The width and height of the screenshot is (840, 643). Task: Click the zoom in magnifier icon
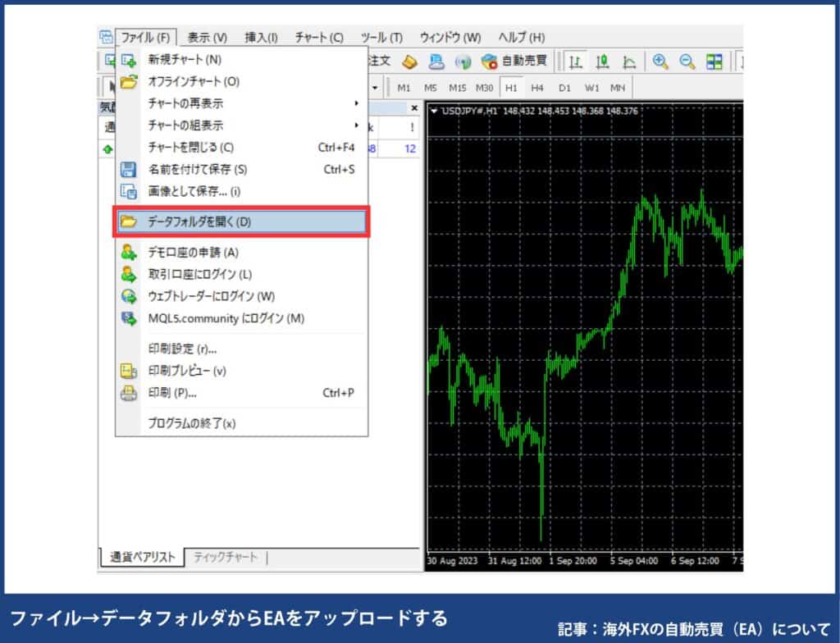click(660, 62)
